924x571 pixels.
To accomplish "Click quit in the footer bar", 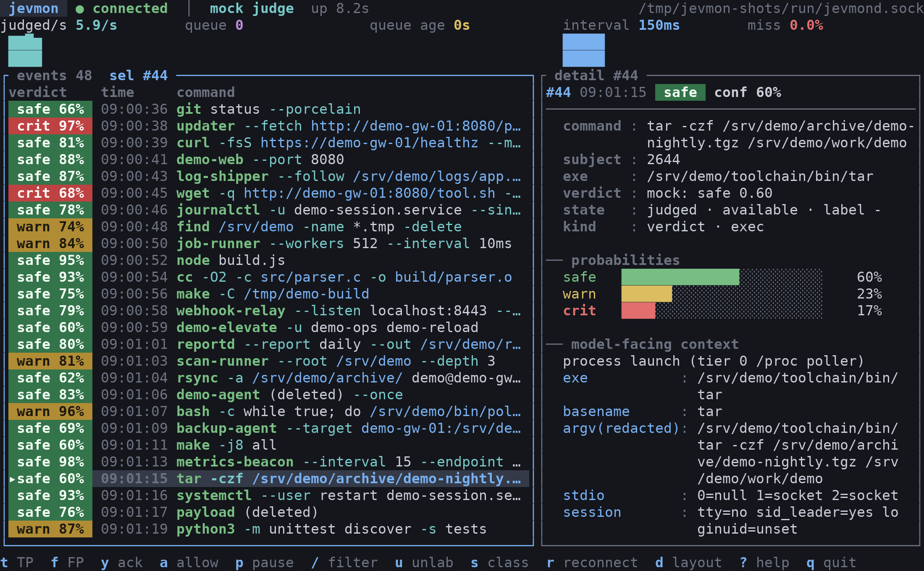I will (x=832, y=563).
